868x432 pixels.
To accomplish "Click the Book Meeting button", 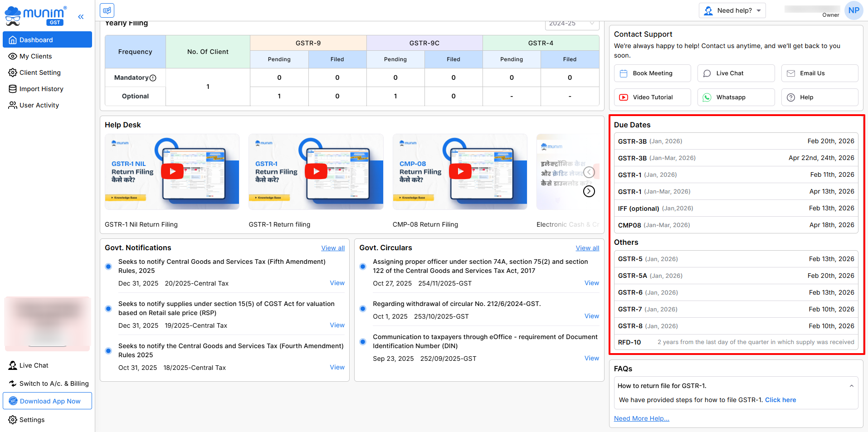I will (652, 73).
